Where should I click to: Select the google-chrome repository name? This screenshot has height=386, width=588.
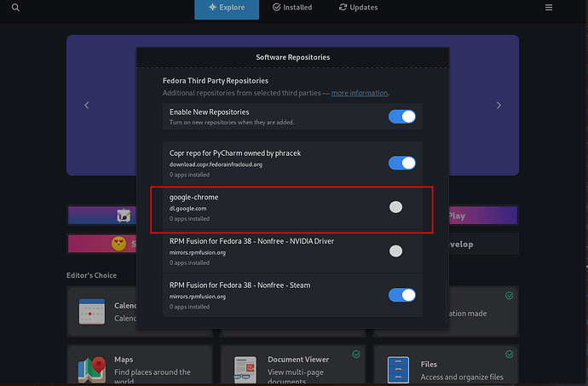tap(193, 198)
